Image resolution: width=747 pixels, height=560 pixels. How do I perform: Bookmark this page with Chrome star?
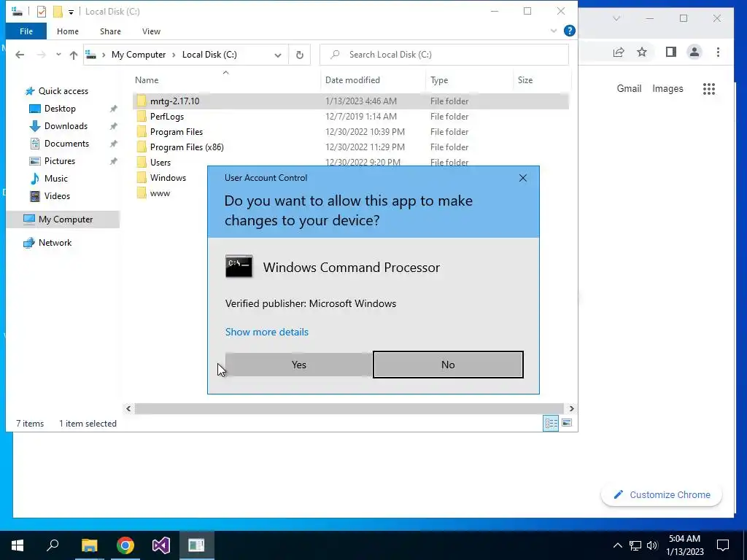[x=642, y=52]
